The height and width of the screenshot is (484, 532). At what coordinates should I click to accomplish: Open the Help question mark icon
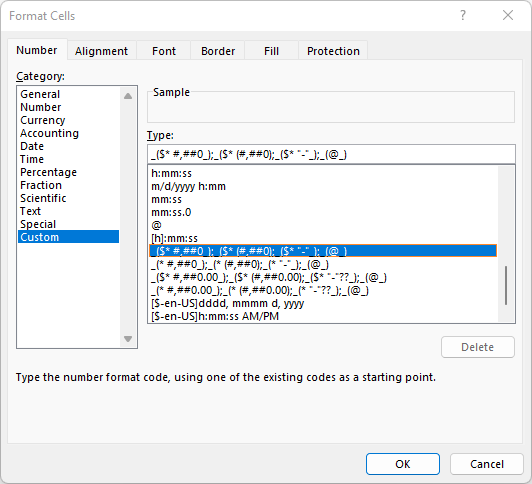coord(463,16)
